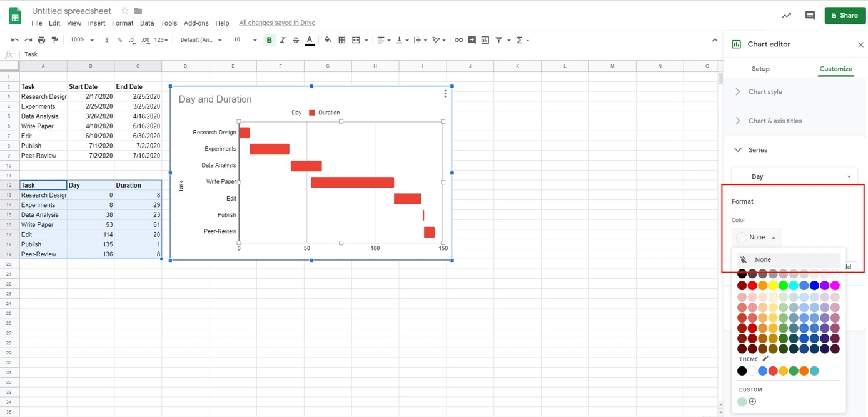Image resolution: width=868 pixels, height=417 pixels.
Task: Switch to the Customize tab
Action: pos(835,69)
